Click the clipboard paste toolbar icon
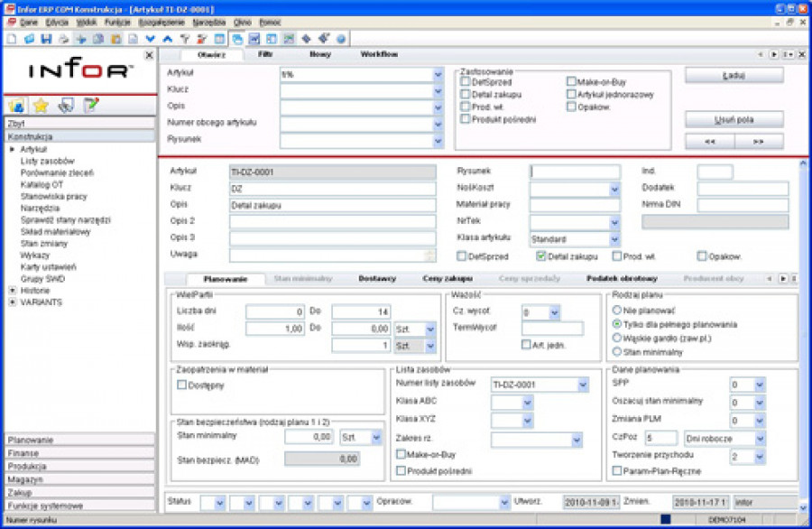 [116, 39]
